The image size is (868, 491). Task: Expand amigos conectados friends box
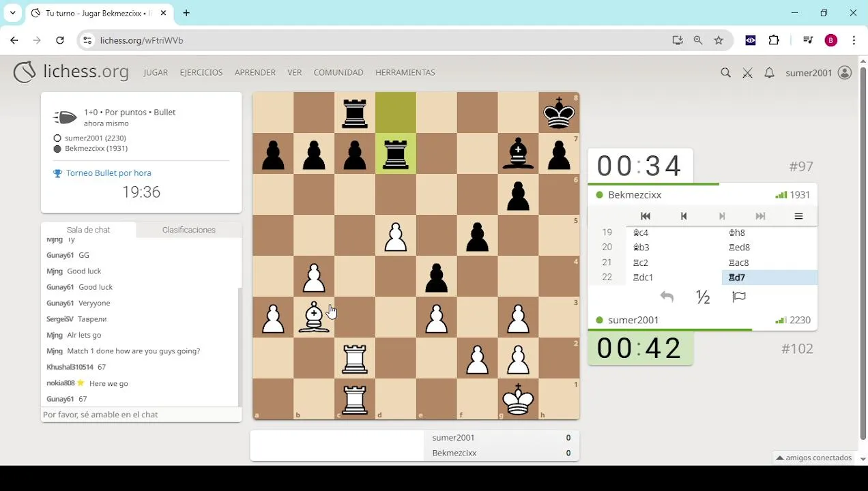coord(814,458)
